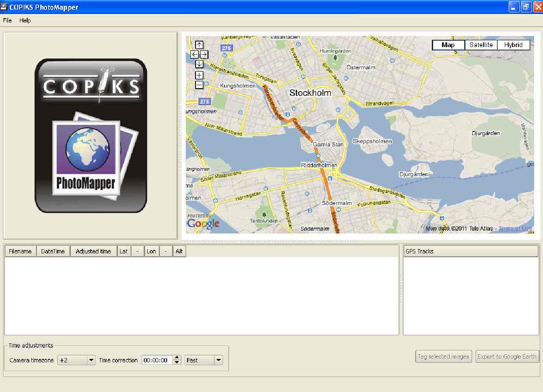The image size is (543, 392).
Task: Click the Lat column header
Action: pos(123,251)
